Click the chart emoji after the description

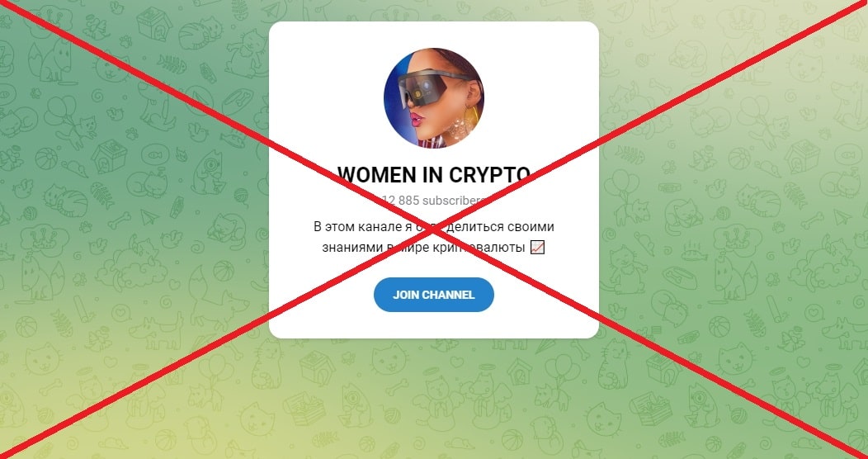coord(537,248)
